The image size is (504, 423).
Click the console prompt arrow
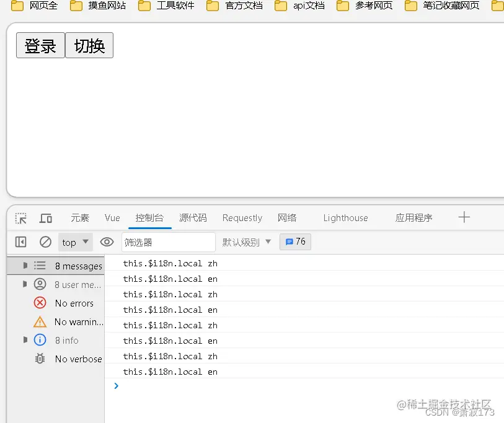coord(117,386)
